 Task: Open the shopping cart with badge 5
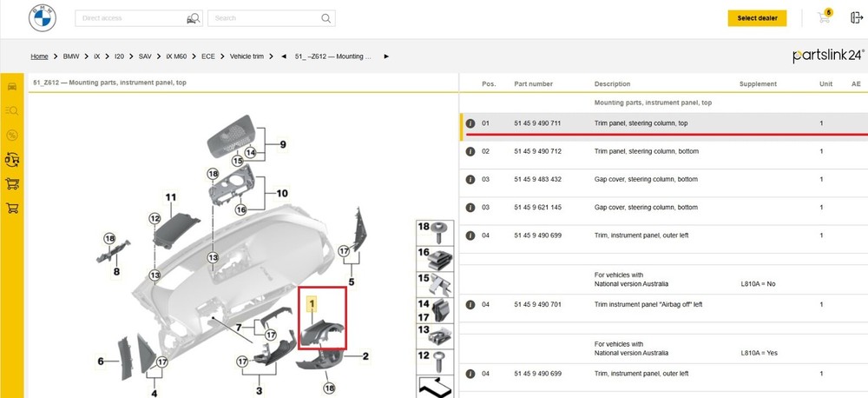pos(825,17)
